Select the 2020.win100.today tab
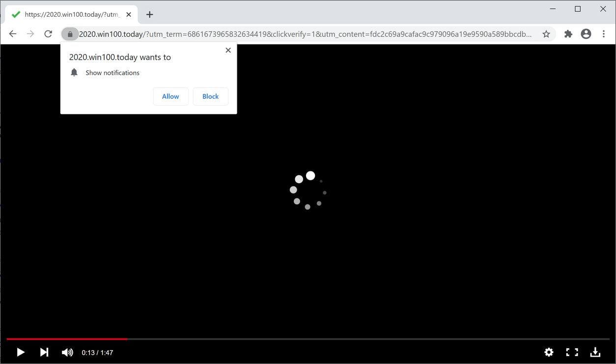Image resolution: width=616 pixels, height=364 pixels. pos(71,15)
